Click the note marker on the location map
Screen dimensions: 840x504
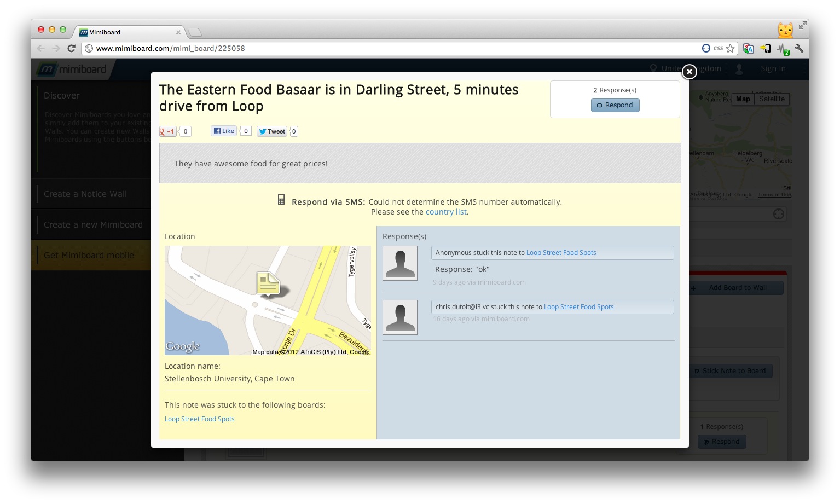click(x=268, y=284)
